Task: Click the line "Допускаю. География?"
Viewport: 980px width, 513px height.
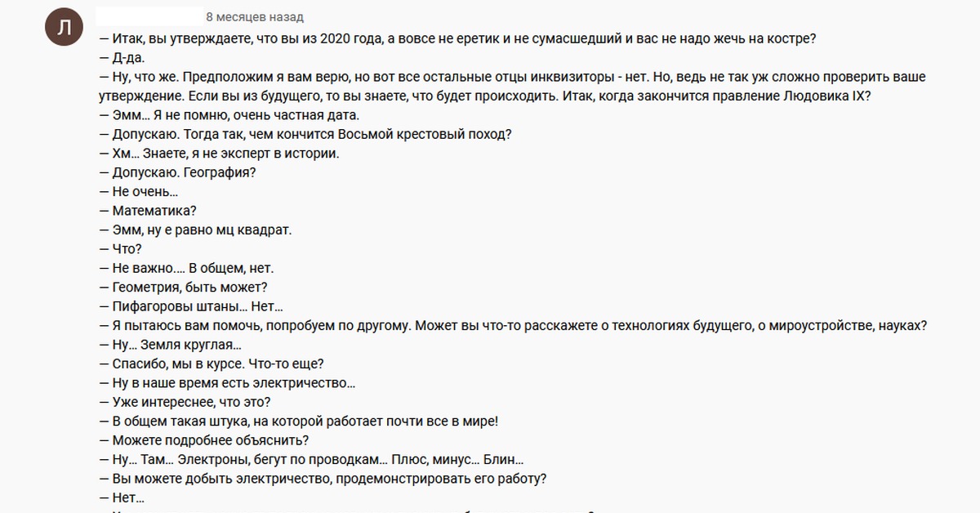Action: tap(178, 172)
